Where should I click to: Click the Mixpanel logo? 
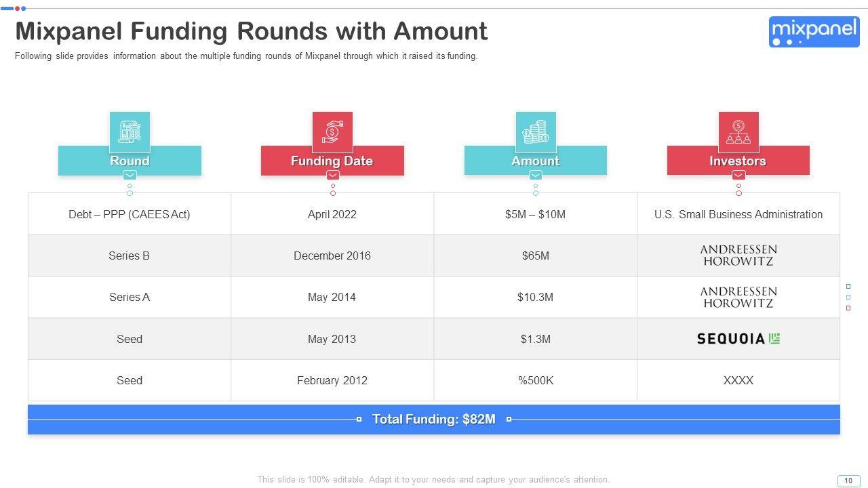pos(814,32)
